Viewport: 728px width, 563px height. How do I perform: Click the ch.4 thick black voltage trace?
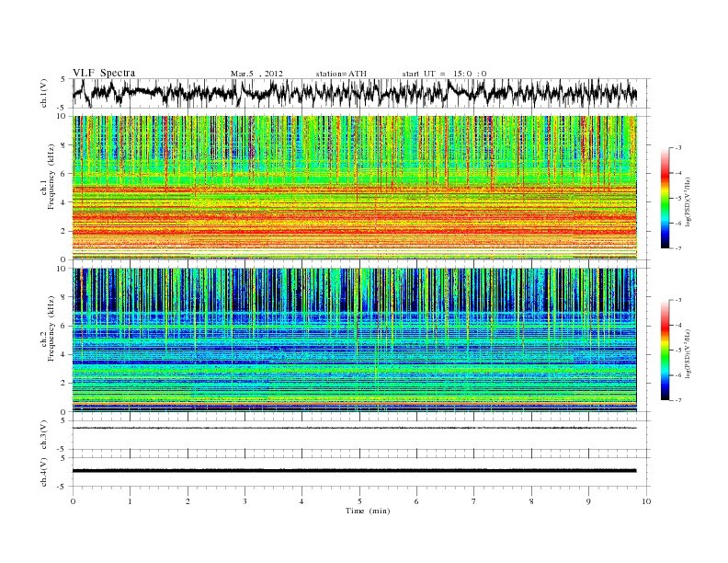click(x=354, y=471)
